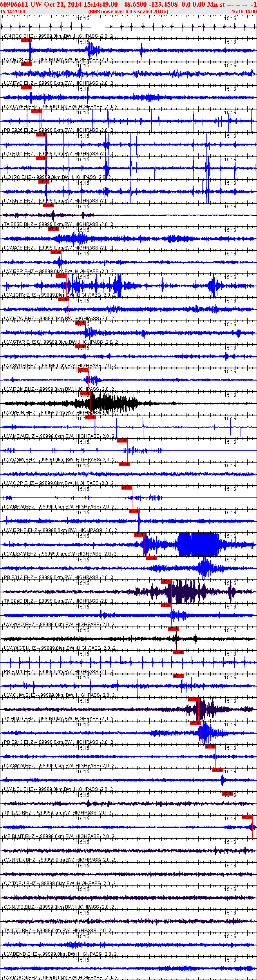Click the UW HTW EHZ station label
The height and width of the screenshot is (980, 257).
pyautogui.click(x=19, y=319)
